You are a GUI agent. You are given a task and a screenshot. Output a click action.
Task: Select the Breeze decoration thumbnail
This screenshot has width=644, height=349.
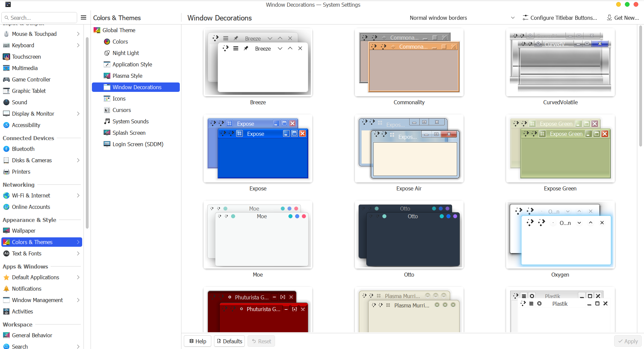[x=258, y=63]
